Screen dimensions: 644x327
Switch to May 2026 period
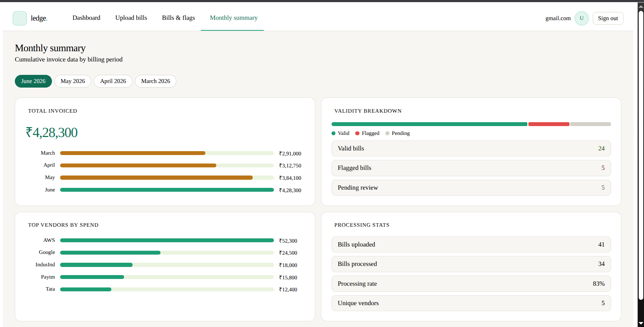[73, 81]
